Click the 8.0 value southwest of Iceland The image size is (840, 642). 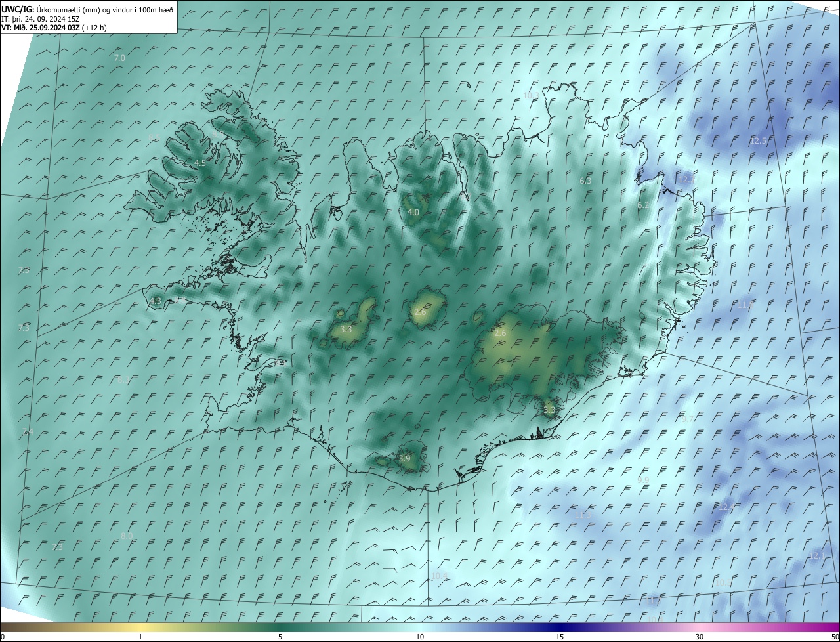(x=127, y=536)
